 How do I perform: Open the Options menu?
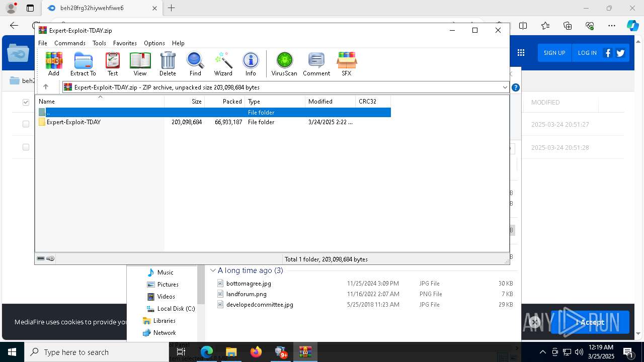(x=154, y=43)
